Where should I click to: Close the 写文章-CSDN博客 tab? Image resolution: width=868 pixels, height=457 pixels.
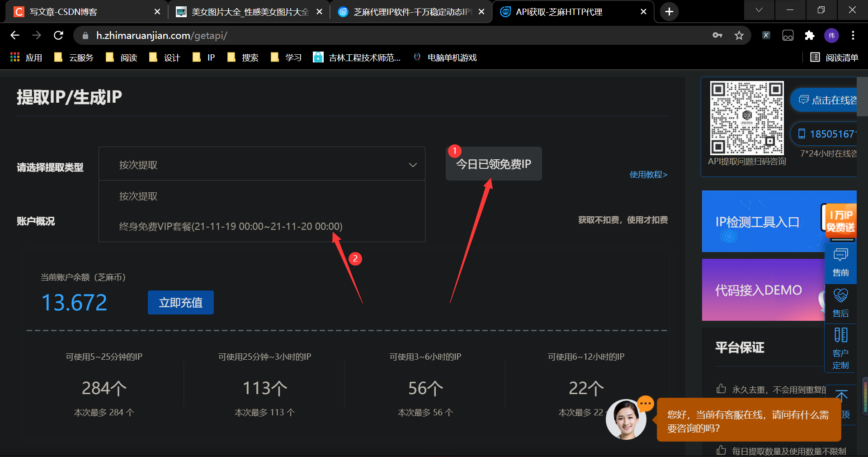(x=157, y=12)
